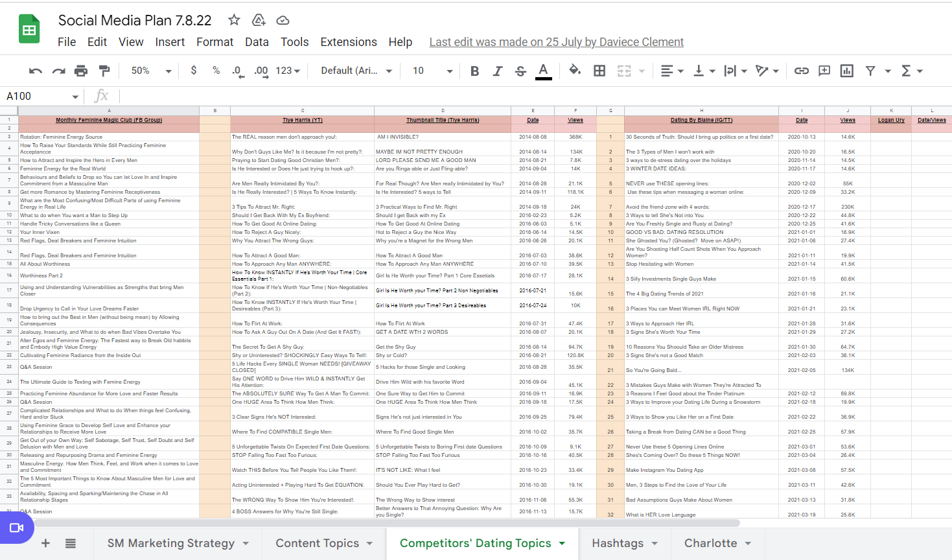Decrease decimal places icon
952x560 pixels.
coord(237,71)
